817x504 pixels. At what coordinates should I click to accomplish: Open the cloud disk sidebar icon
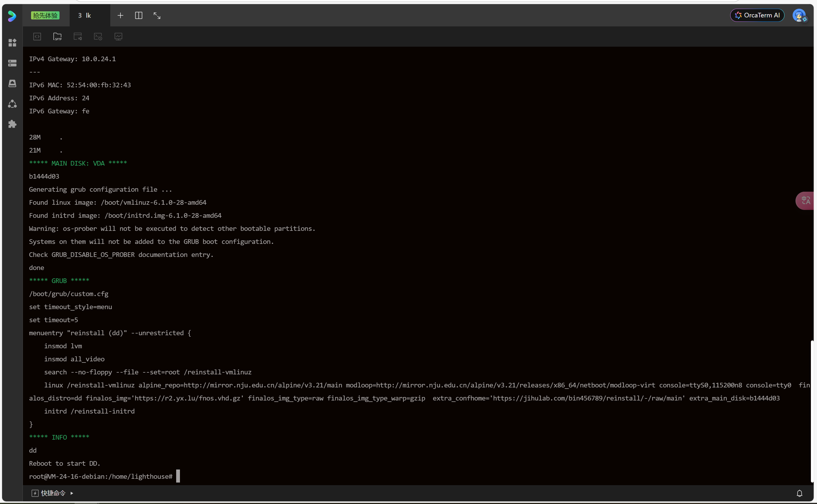[x=12, y=83]
